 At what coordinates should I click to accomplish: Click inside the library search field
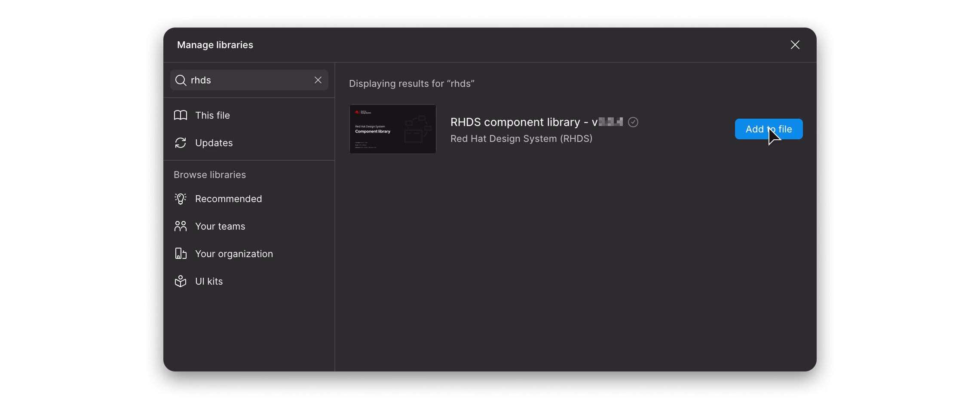(x=245, y=80)
